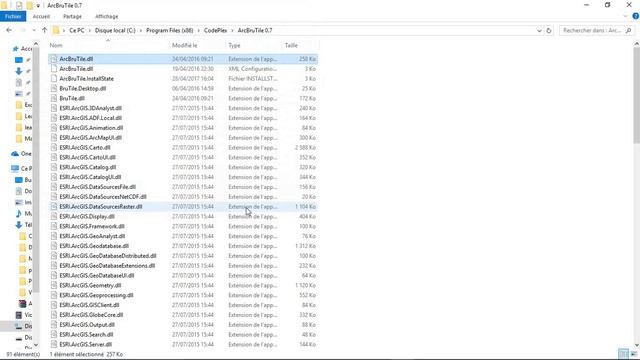640x360 pixels.
Task: Switch to large icons view in status bar
Action: [633, 353]
